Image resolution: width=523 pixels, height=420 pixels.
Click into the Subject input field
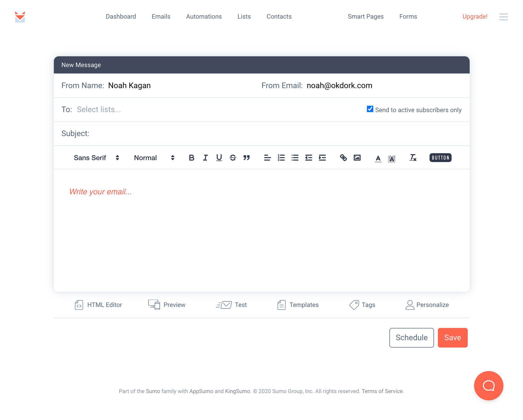click(x=278, y=134)
